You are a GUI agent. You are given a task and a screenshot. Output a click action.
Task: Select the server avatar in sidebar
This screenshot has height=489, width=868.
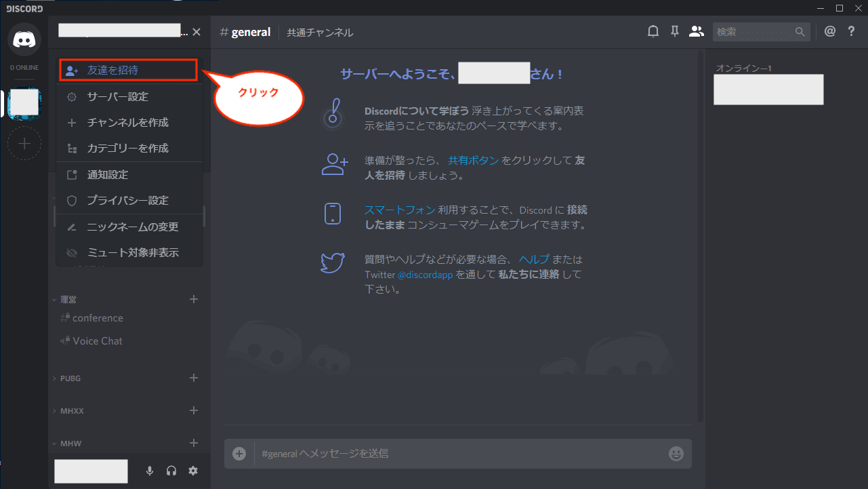point(24,102)
